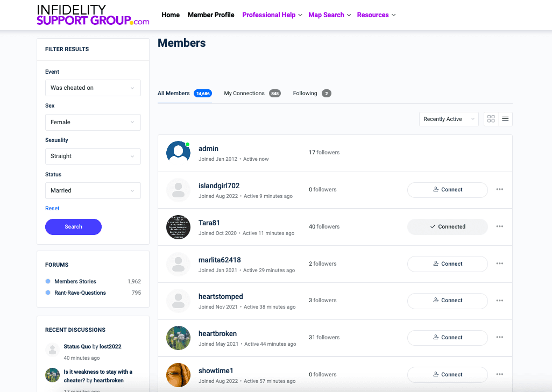The height and width of the screenshot is (392, 552).
Task: Click the 14,686 All Members count badge
Action: tap(203, 93)
